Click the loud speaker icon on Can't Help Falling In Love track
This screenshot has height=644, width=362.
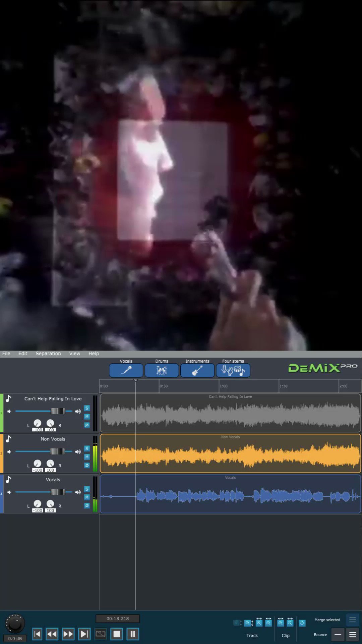78,411
